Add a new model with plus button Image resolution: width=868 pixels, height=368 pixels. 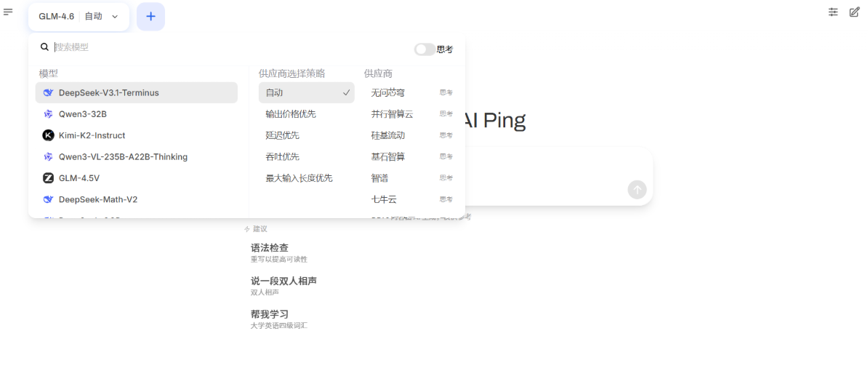click(x=150, y=17)
